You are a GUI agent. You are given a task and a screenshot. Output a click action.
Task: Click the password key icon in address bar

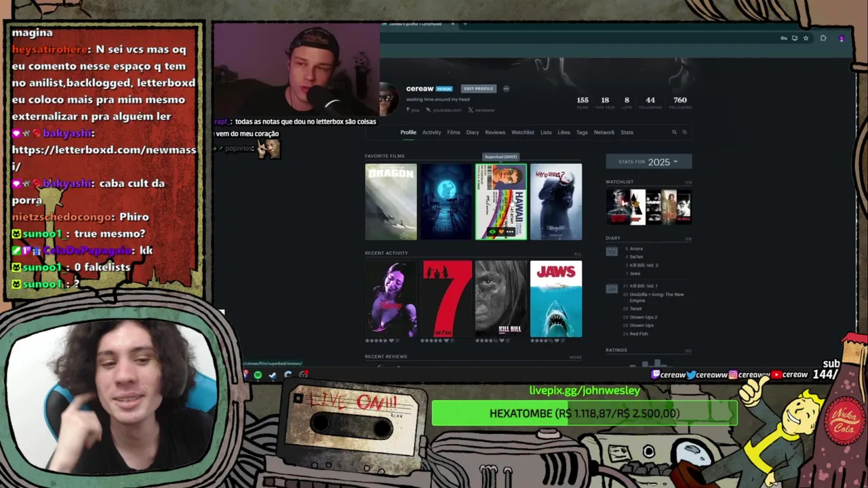click(x=784, y=38)
